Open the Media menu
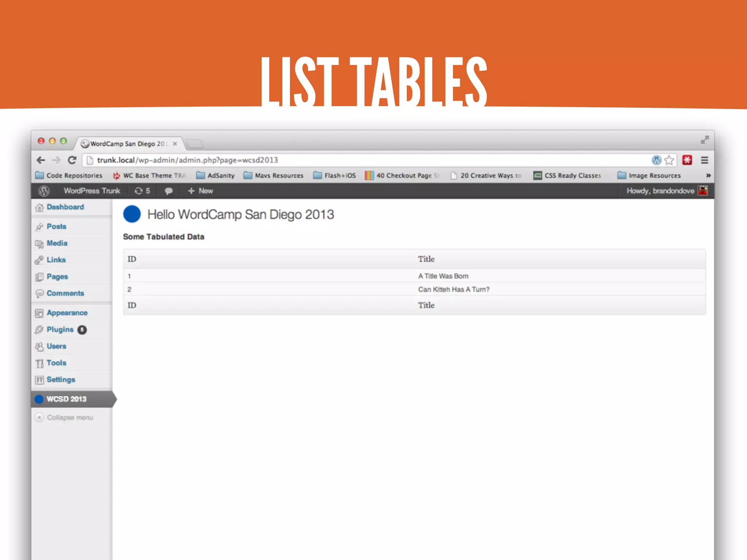Image resolution: width=747 pixels, height=560 pixels. pos(57,243)
